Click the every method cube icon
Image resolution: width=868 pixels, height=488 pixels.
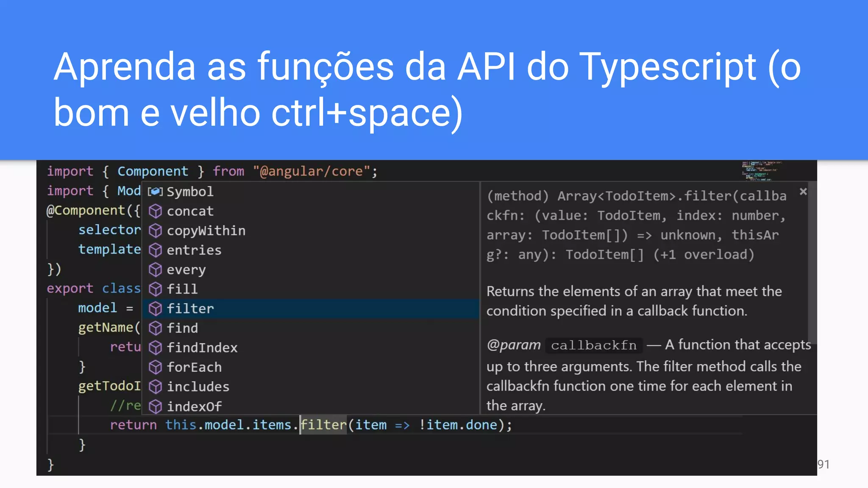(x=156, y=269)
